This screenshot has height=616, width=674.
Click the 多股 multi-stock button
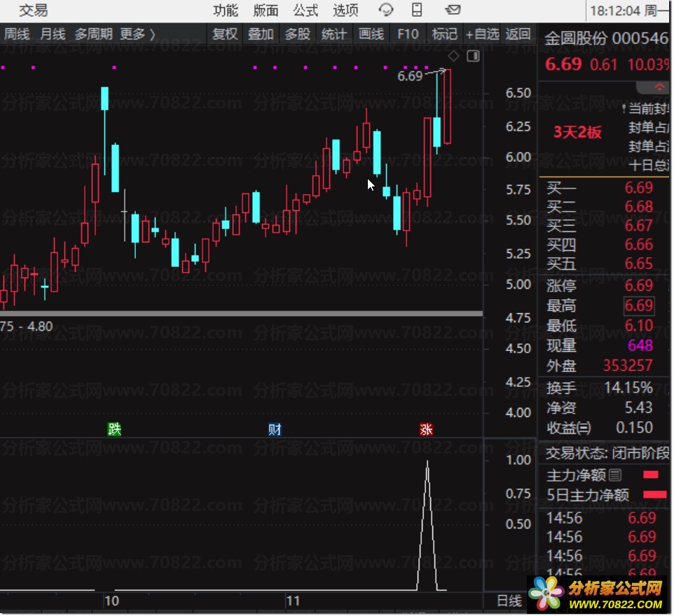pyautogui.click(x=298, y=34)
